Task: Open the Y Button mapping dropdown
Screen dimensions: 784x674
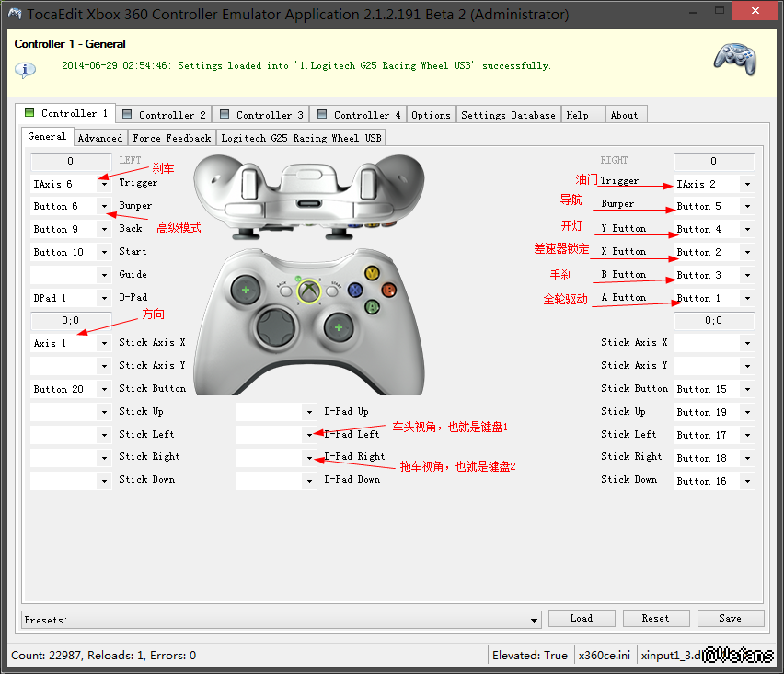Action: (747, 229)
